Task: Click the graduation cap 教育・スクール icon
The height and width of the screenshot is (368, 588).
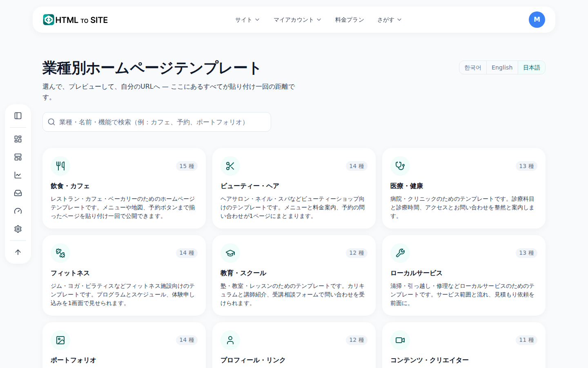Action: click(230, 253)
